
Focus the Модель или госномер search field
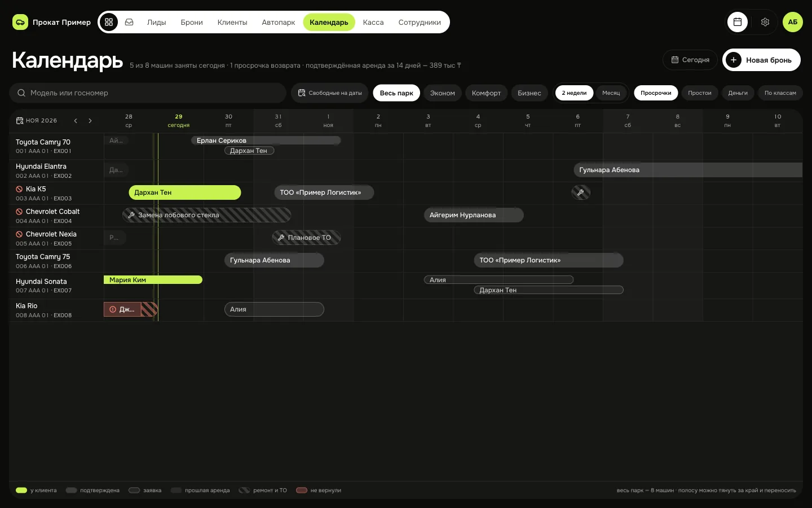tap(148, 93)
